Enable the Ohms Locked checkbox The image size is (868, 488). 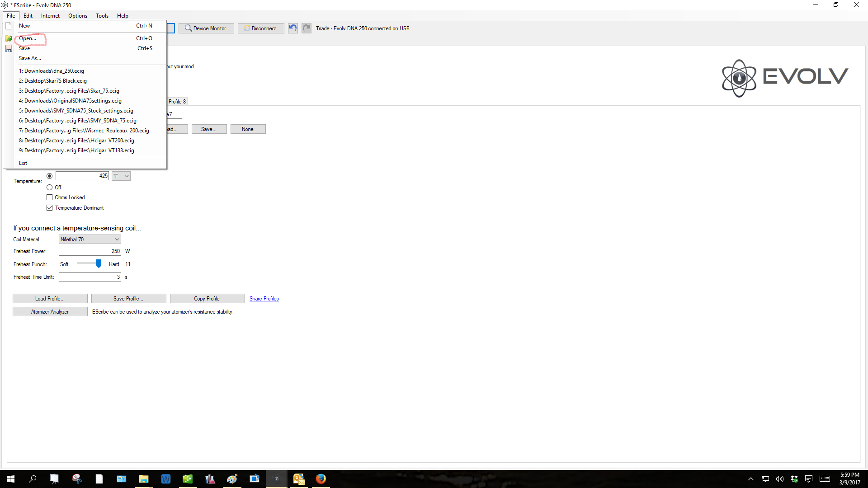[x=50, y=197]
